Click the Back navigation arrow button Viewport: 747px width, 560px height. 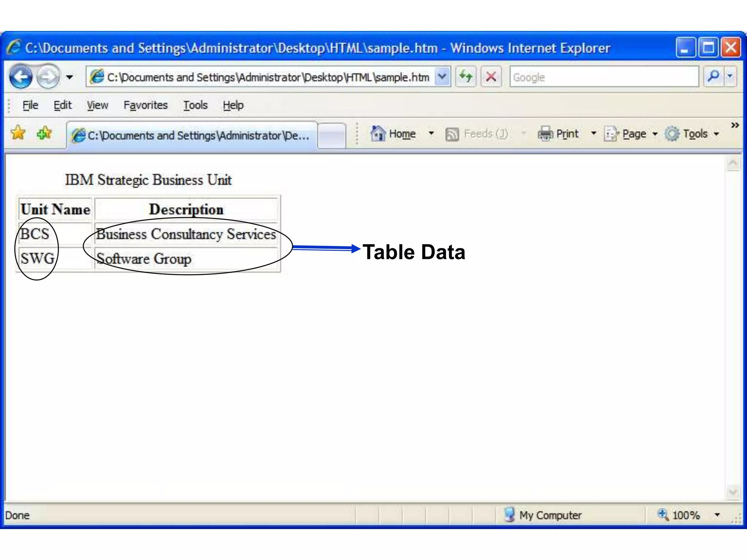click(21, 77)
